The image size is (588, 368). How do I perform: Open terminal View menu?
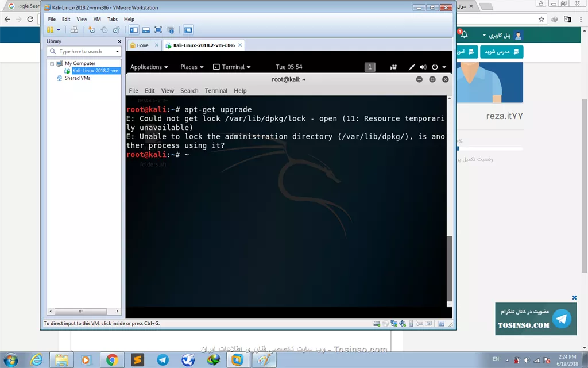coord(168,90)
